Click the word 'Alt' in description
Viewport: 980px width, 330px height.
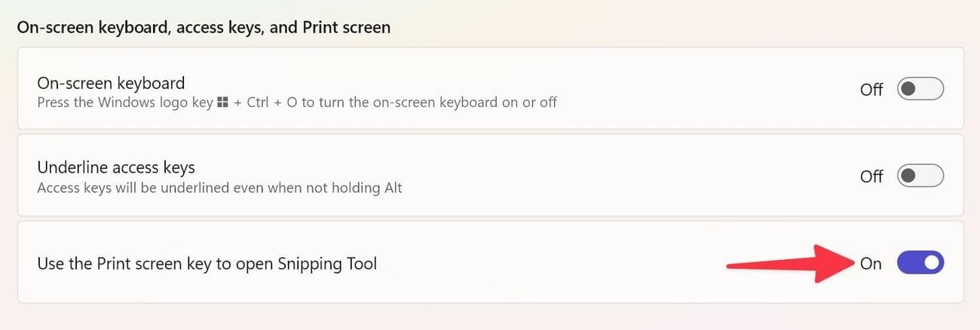[390, 188]
